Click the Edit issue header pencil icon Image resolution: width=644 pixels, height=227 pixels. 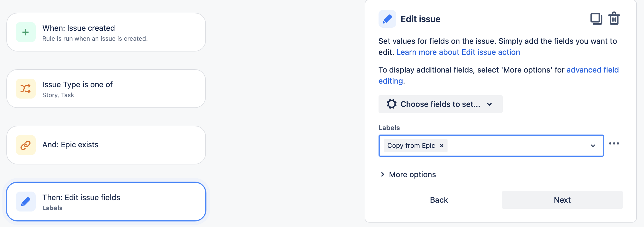click(x=387, y=19)
